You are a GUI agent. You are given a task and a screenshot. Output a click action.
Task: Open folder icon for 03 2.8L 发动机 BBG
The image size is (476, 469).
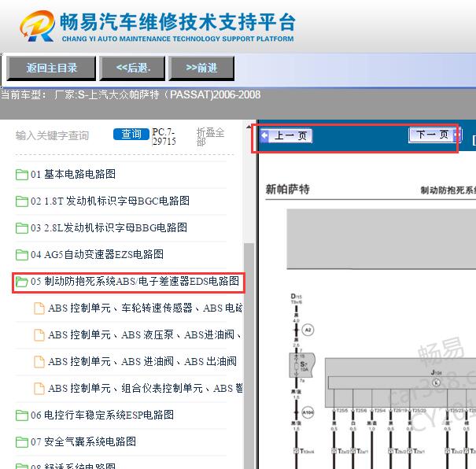pos(22,228)
